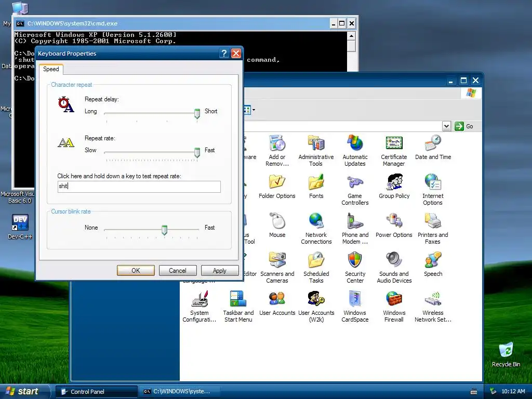Open Mouse settings icon
532x399 pixels.
[x=277, y=225]
